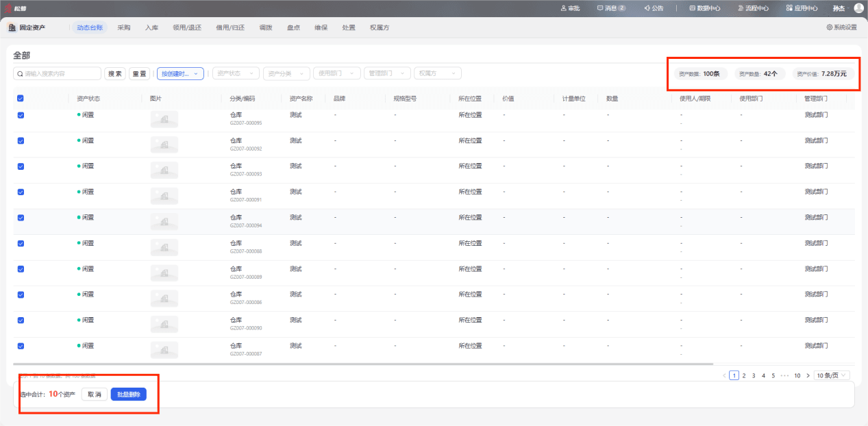Click the search content input field
868x426 pixels.
58,73
